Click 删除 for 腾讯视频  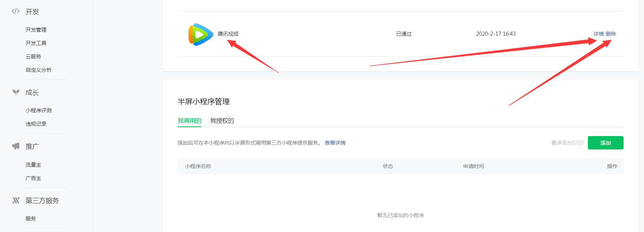611,34
